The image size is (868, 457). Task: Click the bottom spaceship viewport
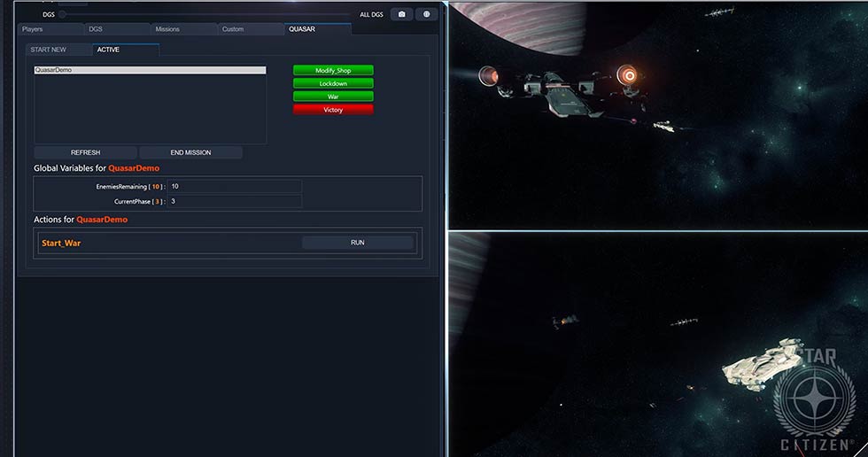point(657,345)
